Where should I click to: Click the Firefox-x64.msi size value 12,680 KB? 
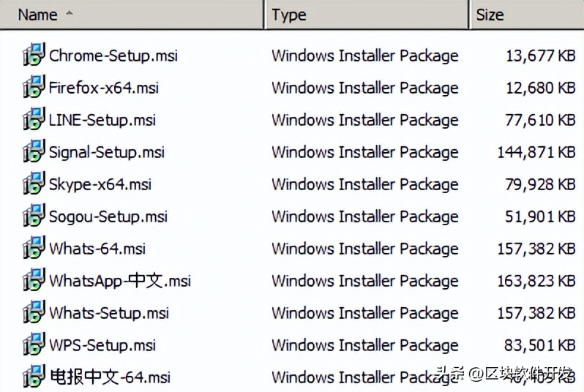tap(540, 88)
